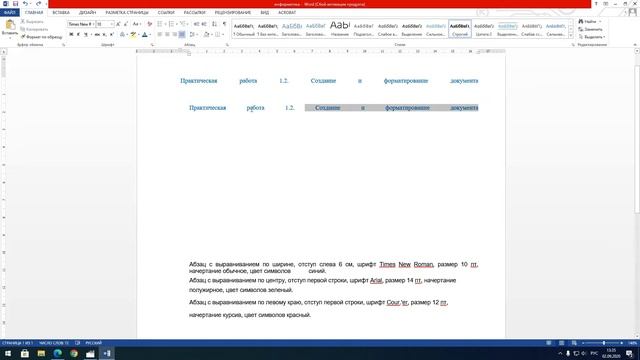Switch to the View tab
Viewport: 640px width, 360px height.
(264, 13)
